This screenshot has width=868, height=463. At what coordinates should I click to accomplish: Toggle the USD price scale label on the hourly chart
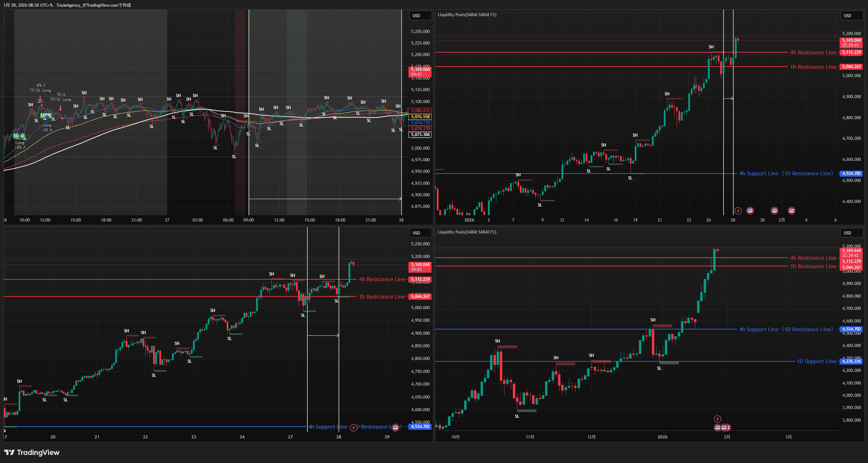click(x=420, y=233)
